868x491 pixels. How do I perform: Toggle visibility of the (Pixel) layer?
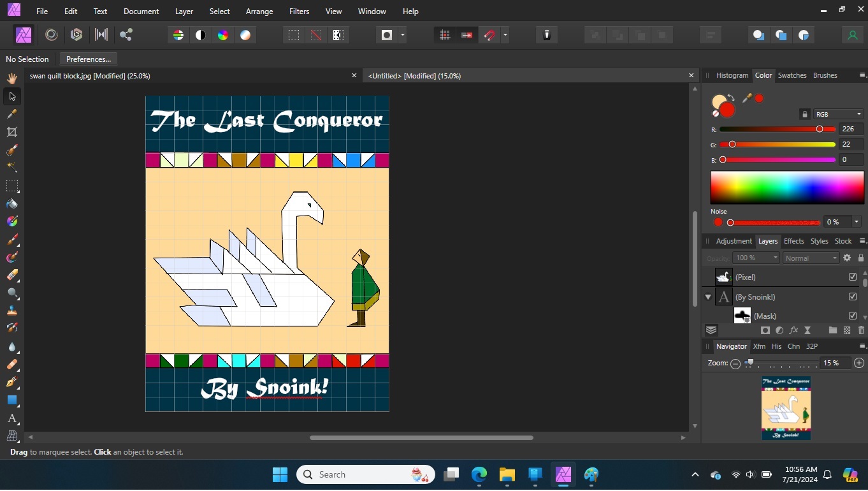(853, 277)
